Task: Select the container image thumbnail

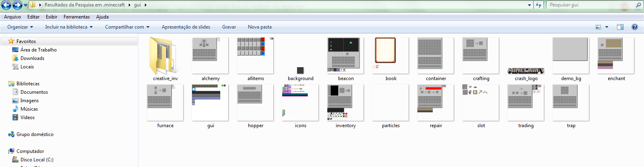Action: 436,56
